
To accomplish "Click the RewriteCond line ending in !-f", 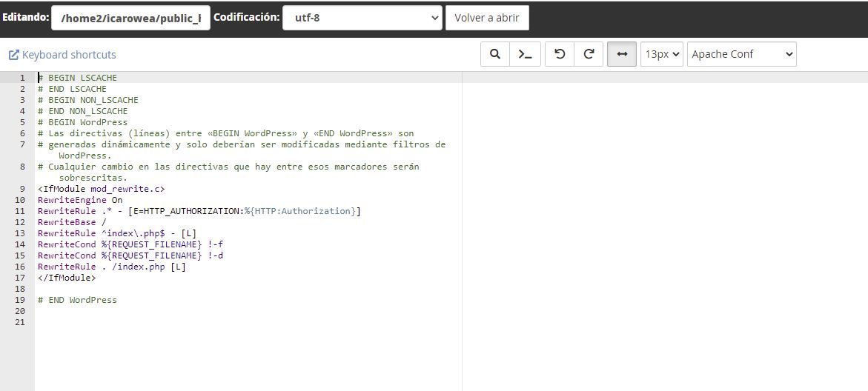I will (x=130, y=244).
